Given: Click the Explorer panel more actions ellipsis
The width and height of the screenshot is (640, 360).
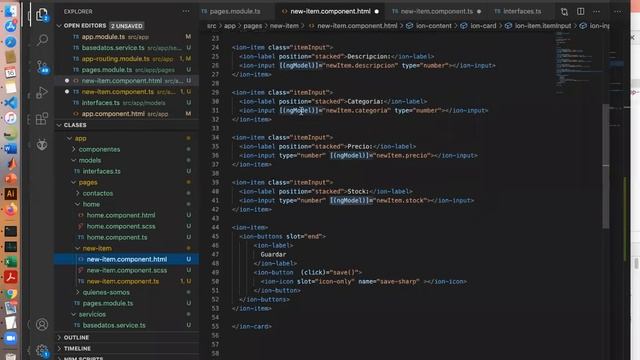Looking at the screenshot, I should [186, 11].
